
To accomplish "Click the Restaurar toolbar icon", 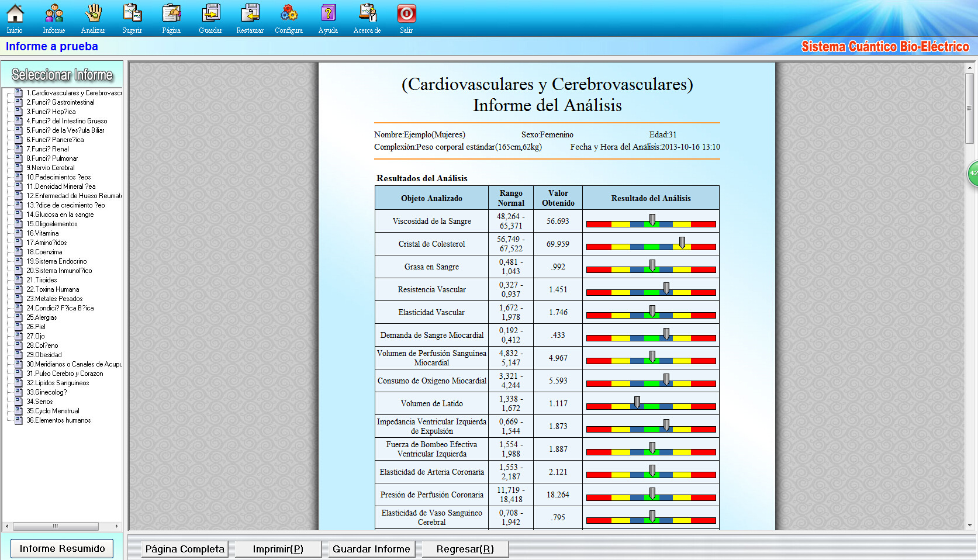I will (x=250, y=13).
